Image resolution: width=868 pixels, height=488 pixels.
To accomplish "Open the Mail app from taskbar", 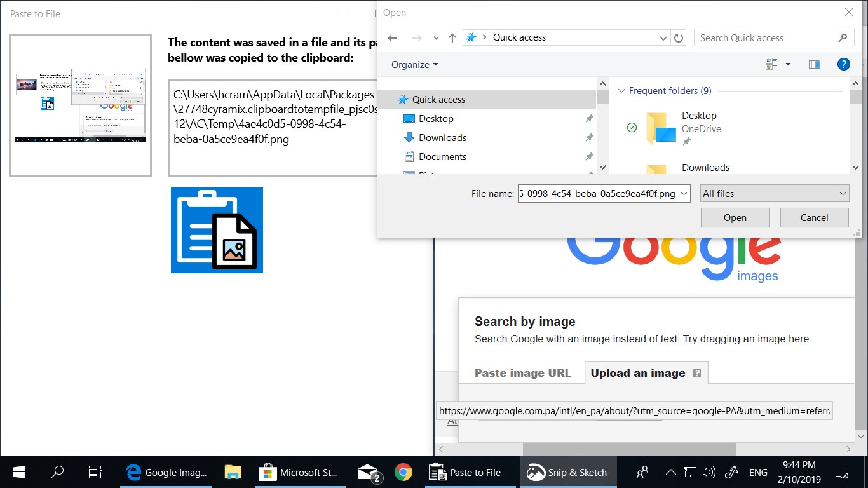I will (x=369, y=472).
